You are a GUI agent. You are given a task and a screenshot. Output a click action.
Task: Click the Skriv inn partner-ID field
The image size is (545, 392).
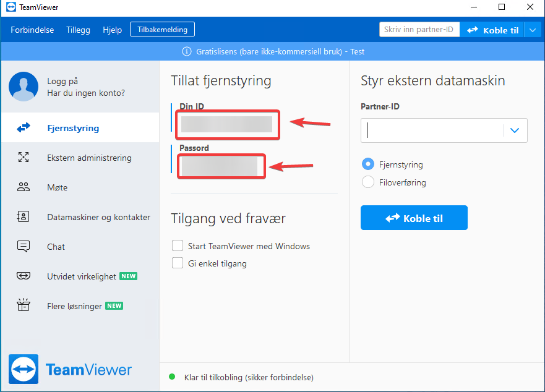coord(419,30)
